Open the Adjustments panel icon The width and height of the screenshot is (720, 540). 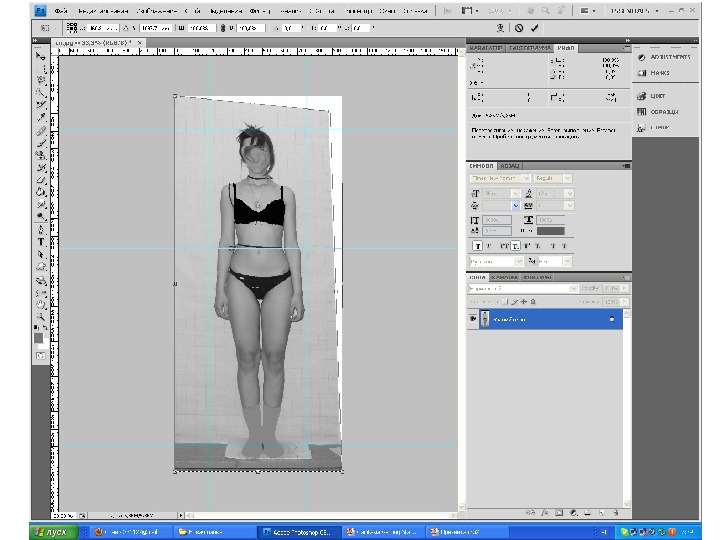pos(641,57)
